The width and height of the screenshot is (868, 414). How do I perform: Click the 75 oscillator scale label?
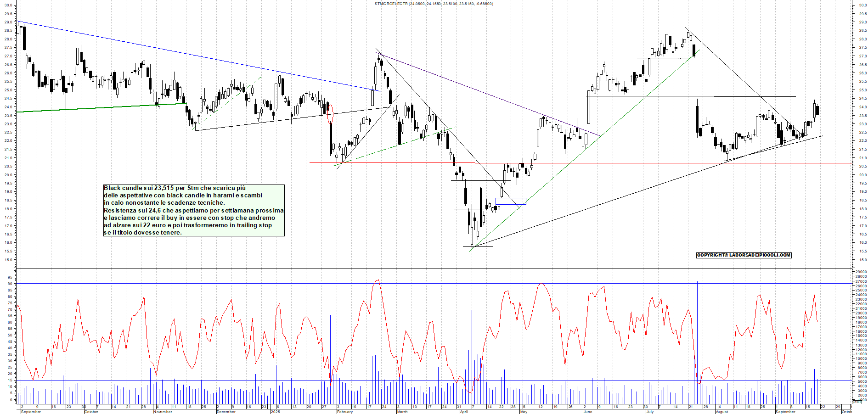[x=10, y=303]
